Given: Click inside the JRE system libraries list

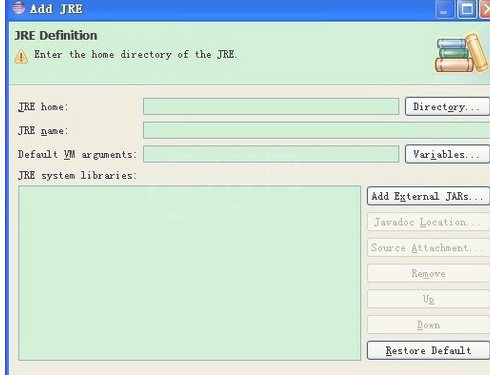Looking at the screenshot, I should click(190, 273).
